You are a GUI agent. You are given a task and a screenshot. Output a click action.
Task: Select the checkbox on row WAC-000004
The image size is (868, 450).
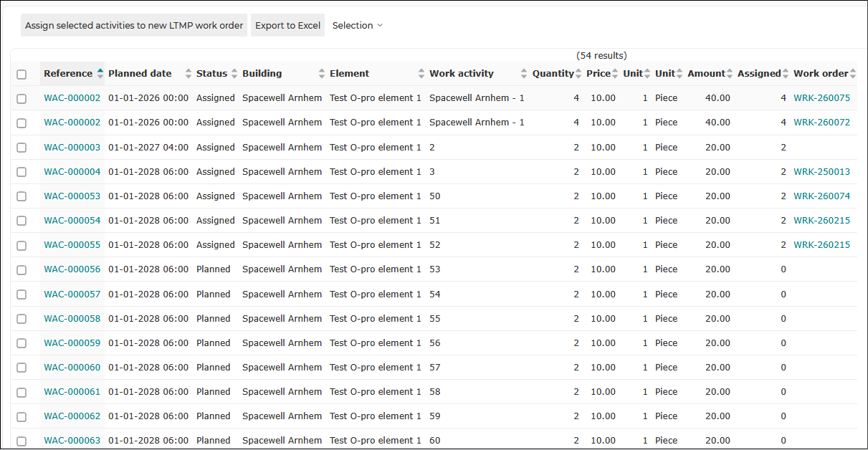22,172
